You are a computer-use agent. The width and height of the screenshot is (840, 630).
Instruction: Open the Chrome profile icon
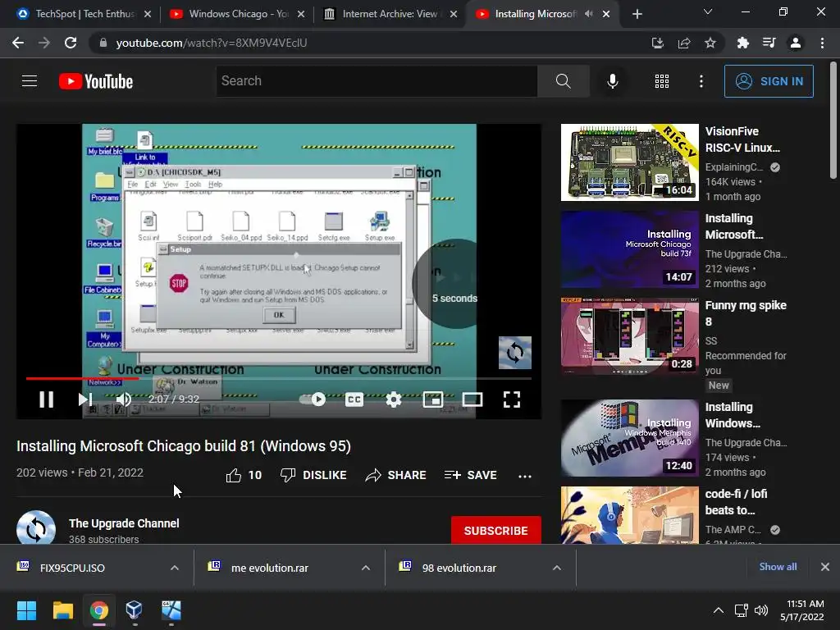(x=796, y=43)
